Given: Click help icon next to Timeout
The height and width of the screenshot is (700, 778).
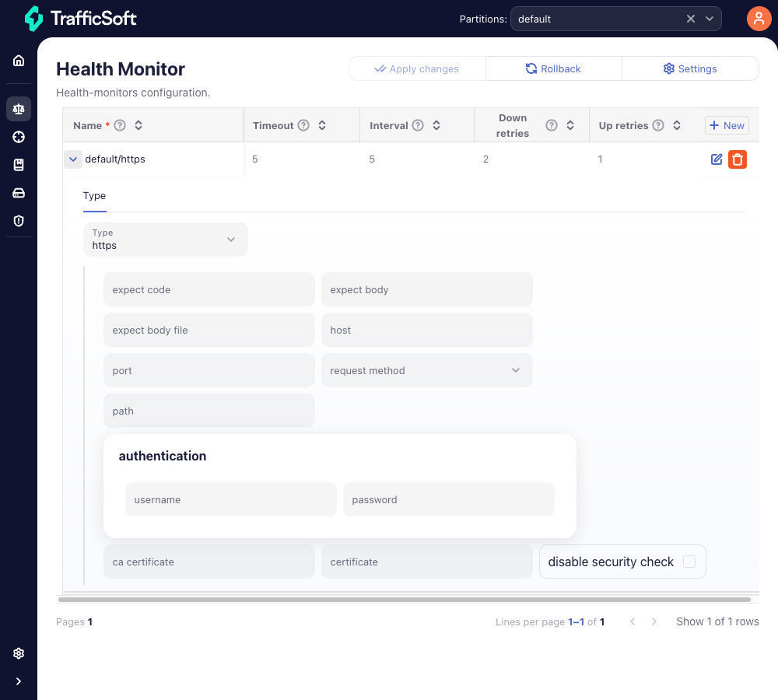Looking at the screenshot, I should pos(303,125).
